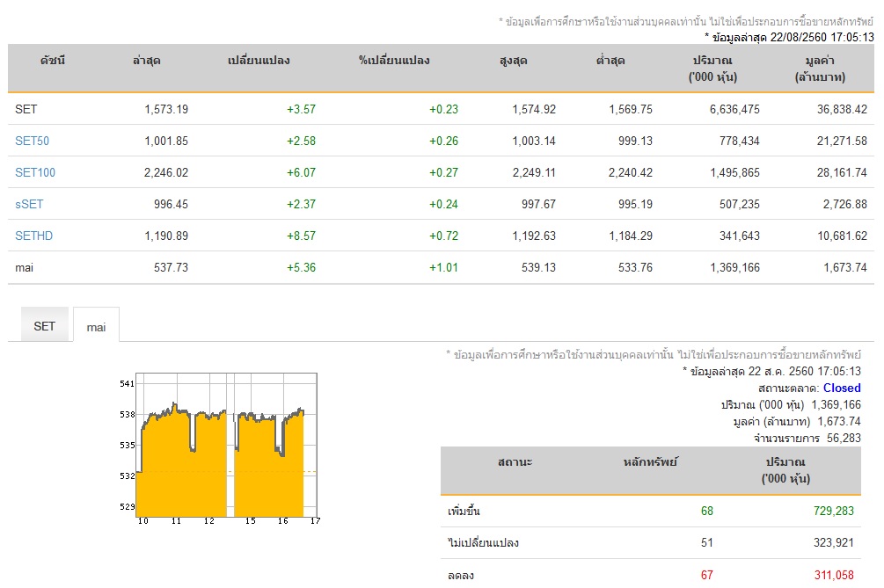This screenshot has width=884, height=588.
Task: Click the สูงสุด column header
Action: pos(513,61)
